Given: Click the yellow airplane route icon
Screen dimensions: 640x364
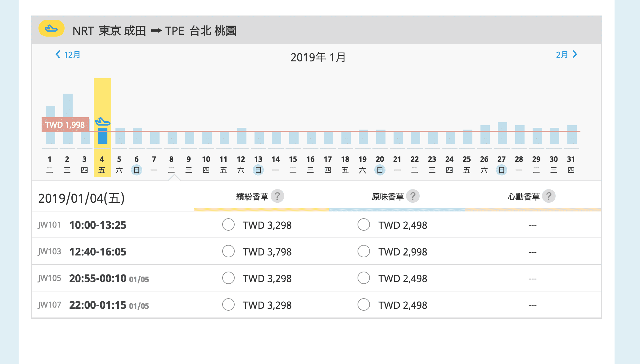Looking at the screenshot, I should pyautogui.click(x=51, y=29).
